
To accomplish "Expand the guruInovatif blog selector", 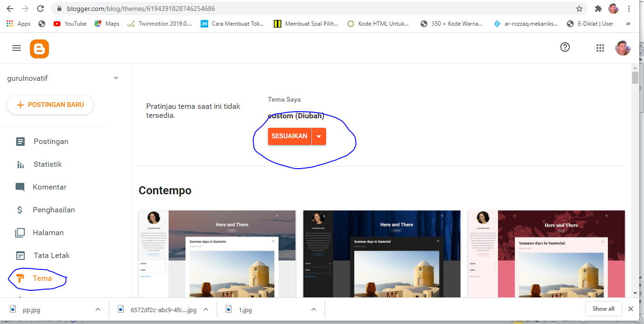I will point(116,78).
